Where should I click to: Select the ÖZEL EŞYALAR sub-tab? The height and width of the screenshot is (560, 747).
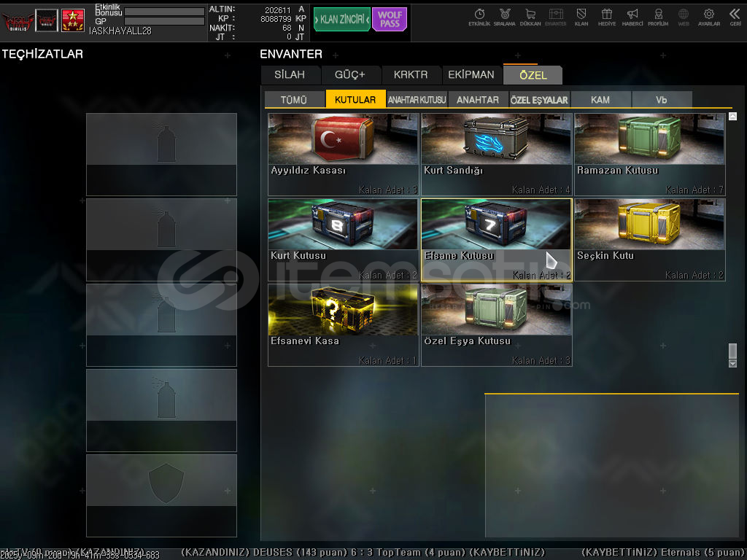539,99
